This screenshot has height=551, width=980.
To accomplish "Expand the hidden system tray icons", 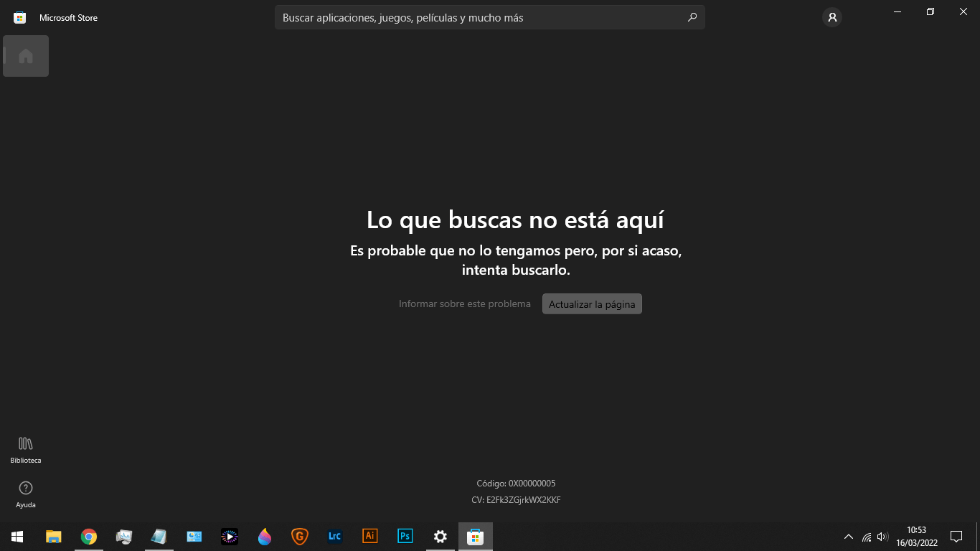I will click(x=849, y=537).
